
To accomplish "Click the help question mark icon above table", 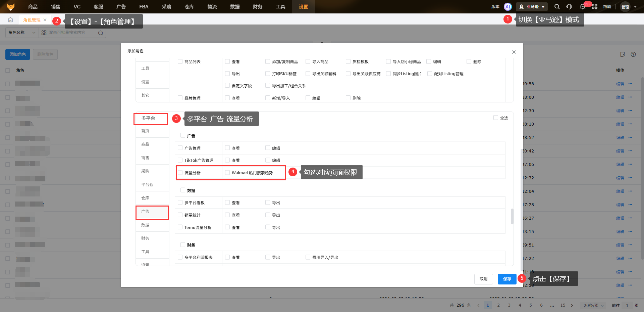I will tap(633, 54).
